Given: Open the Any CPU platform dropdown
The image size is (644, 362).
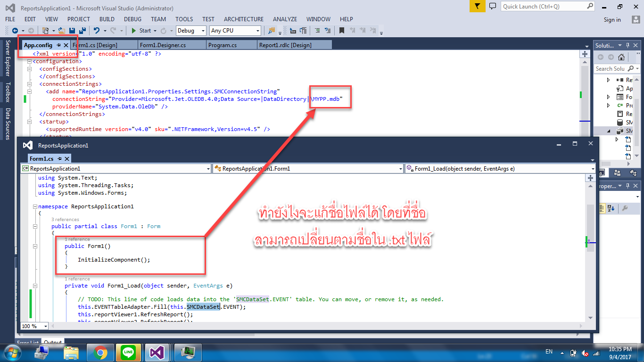Looking at the screenshot, I should 235,31.
